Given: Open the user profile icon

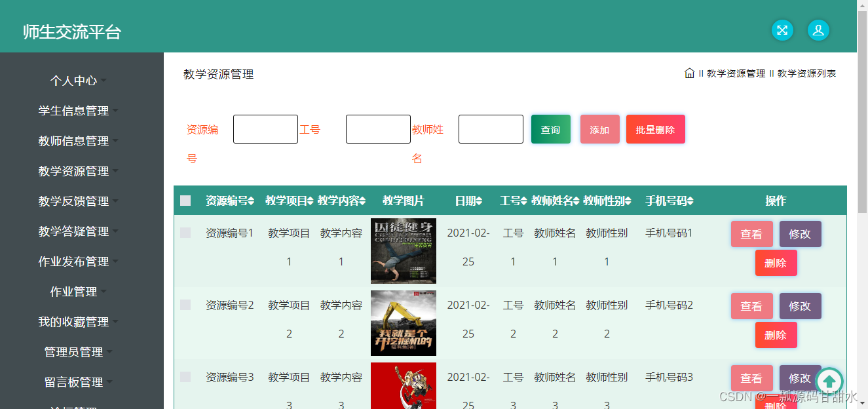Looking at the screenshot, I should point(819,30).
